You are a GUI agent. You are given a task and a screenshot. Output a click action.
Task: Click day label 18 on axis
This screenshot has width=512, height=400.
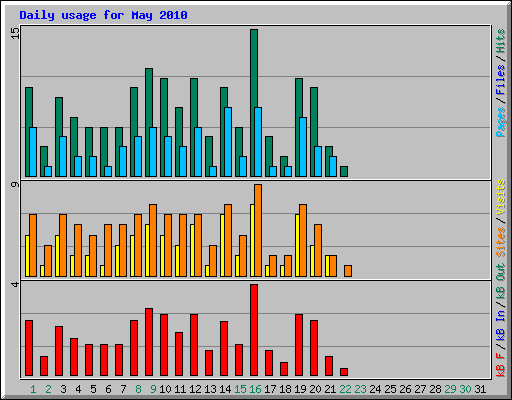(285, 389)
